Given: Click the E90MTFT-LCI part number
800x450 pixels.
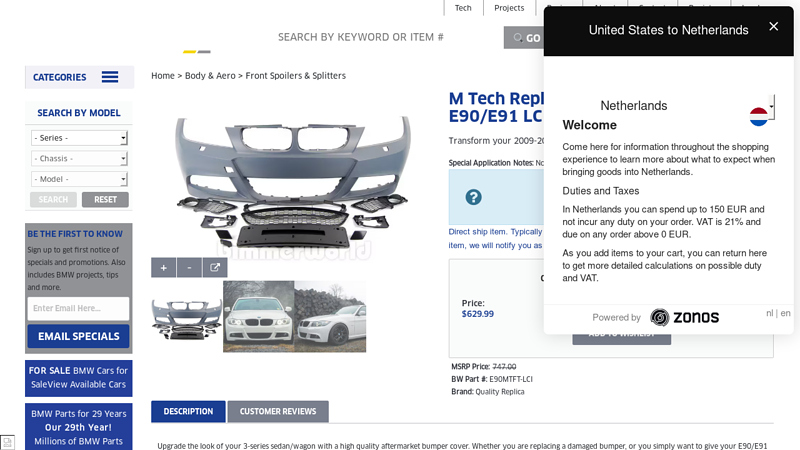Looking at the screenshot, I should 511,379.
